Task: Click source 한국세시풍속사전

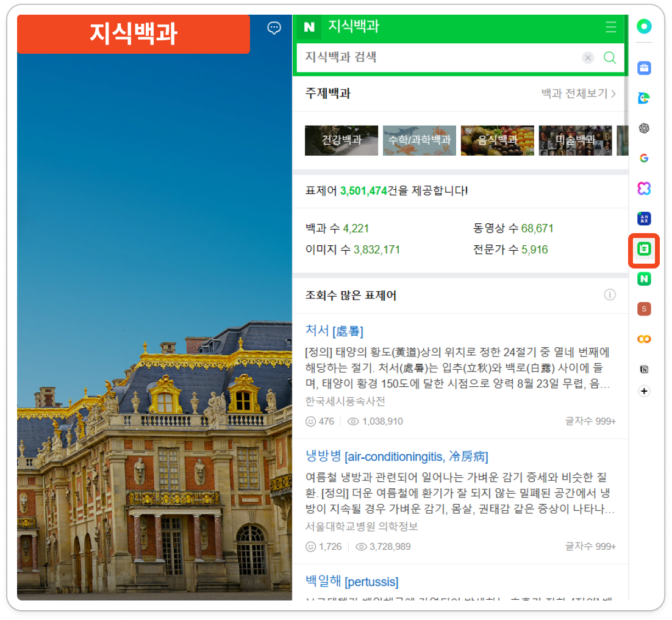Action: [345, 402]
